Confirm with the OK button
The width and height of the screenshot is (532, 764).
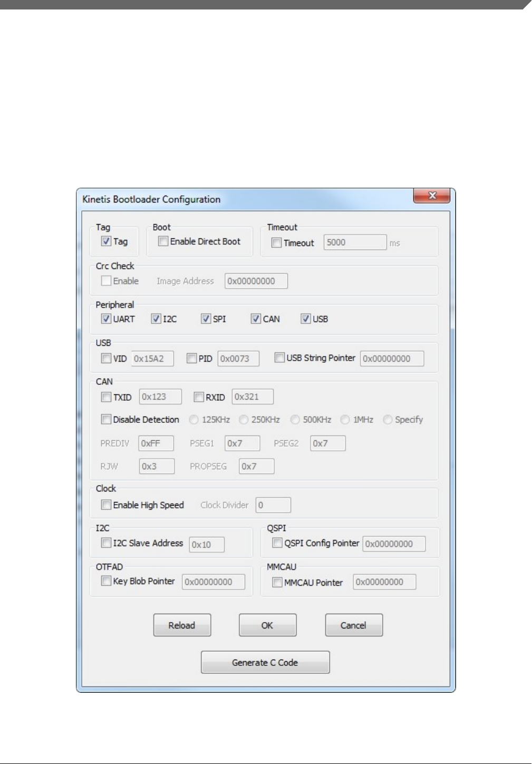coord(267,625)
